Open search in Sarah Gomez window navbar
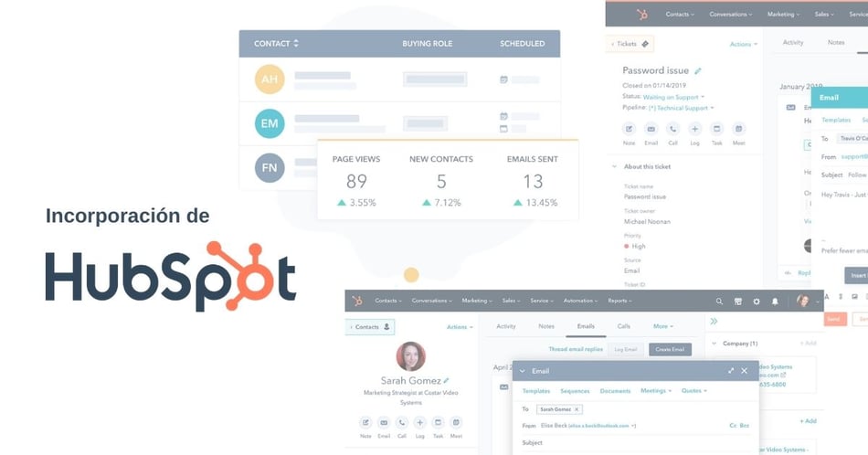Viewport: 868px width, 455px height. pos(719,302)
